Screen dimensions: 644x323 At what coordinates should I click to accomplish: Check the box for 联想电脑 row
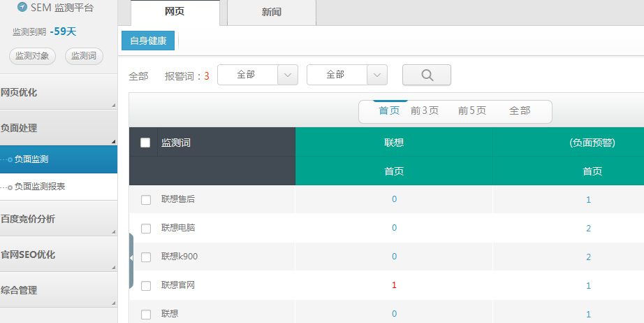[x=146, y=229]
